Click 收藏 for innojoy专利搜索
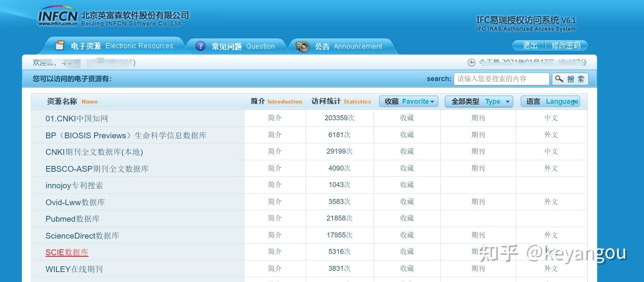The height and width of the screenshot is (282, 644). (407, 185)
